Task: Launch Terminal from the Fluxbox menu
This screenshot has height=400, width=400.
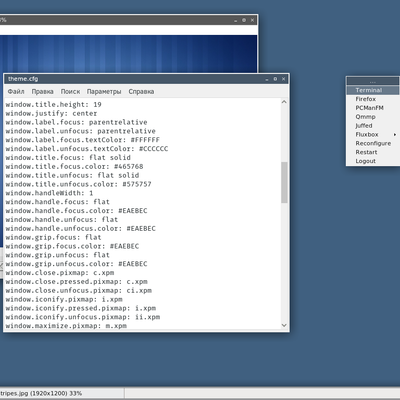Action: (373, 90)
